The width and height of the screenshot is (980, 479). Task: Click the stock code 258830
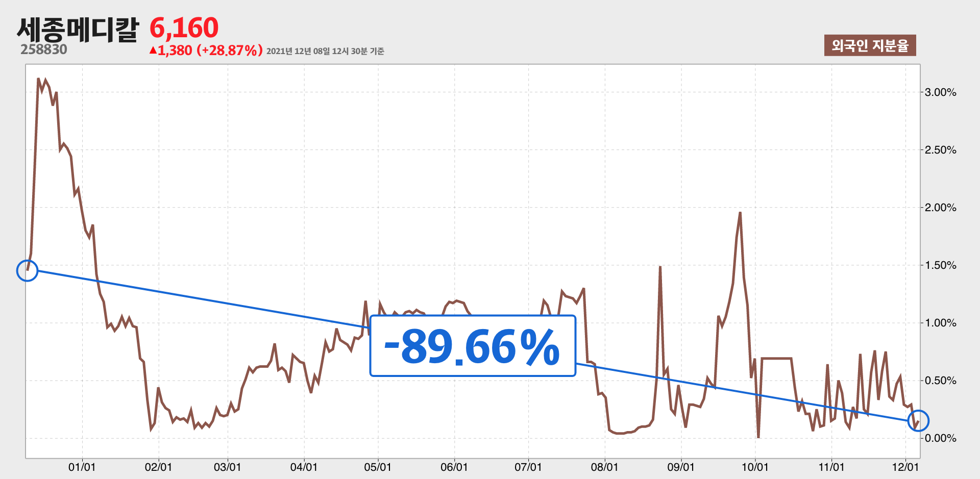pos(44,49)
